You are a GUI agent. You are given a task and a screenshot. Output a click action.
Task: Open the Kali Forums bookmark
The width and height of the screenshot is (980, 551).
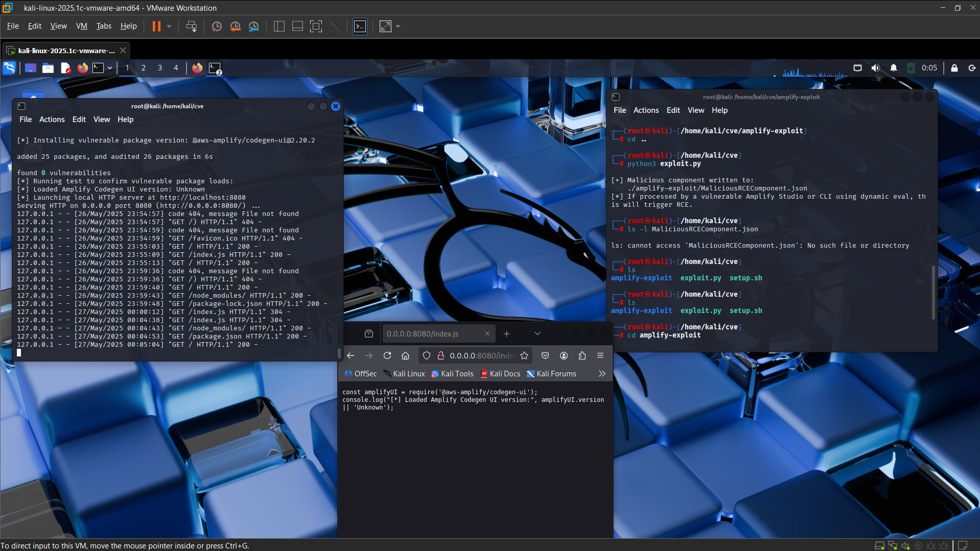(x=551, y=374)
